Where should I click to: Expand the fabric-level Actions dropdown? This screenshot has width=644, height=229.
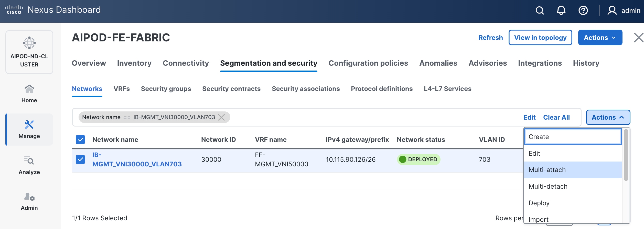(600, 38)
